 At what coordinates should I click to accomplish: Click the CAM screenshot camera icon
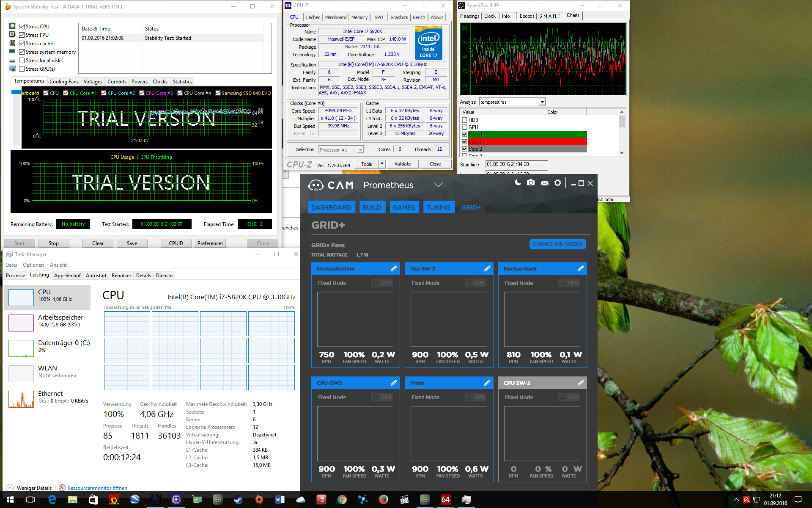click(531, 182)
